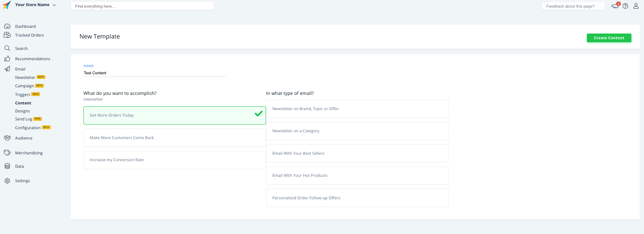This screenshot has width=644, height=234.
Task: Click the Email paper plane icon
Action: click(x=7, y=69)
